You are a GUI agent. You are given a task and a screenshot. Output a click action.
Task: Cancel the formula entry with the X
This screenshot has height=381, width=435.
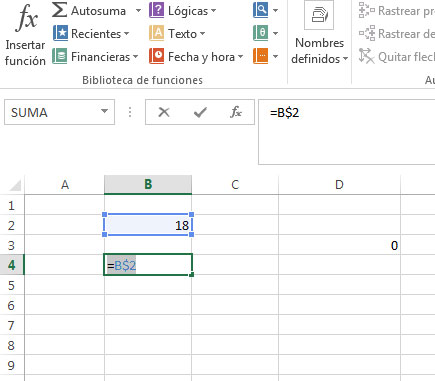164,112
